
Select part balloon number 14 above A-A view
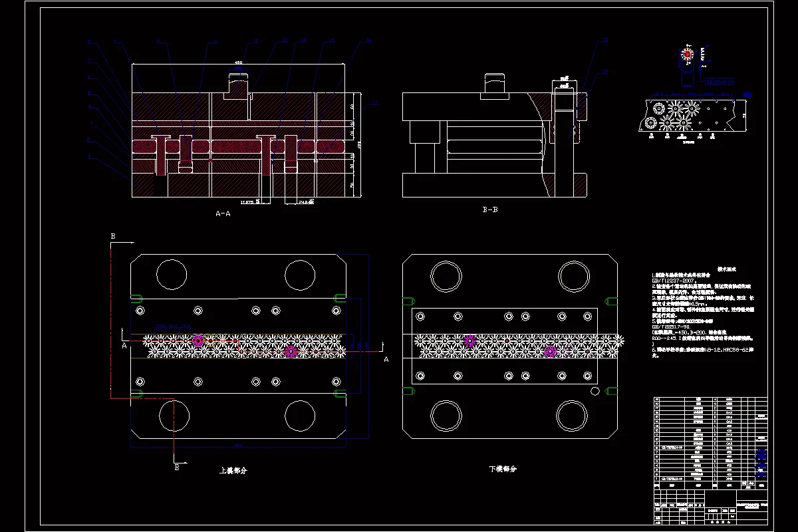[x=304, y=41]
